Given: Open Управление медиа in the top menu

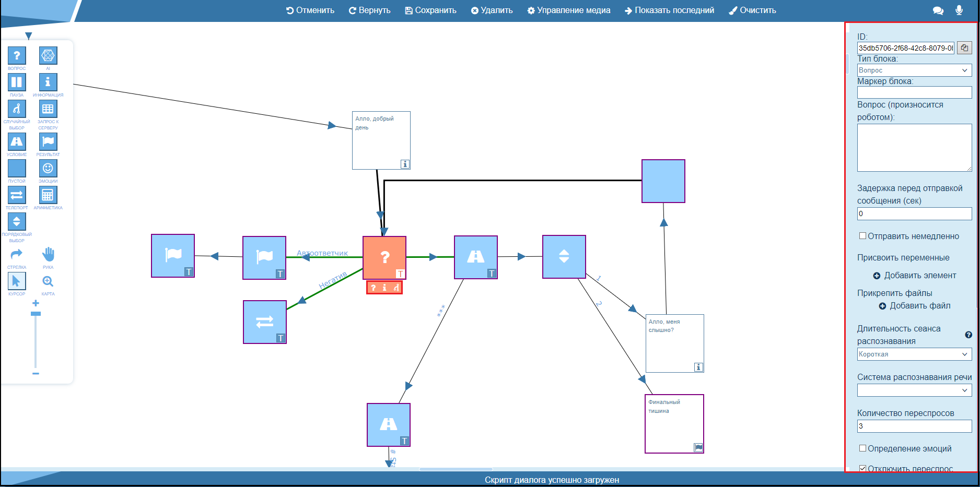Looking at the screenshot, I should click(x=568, y=10).
